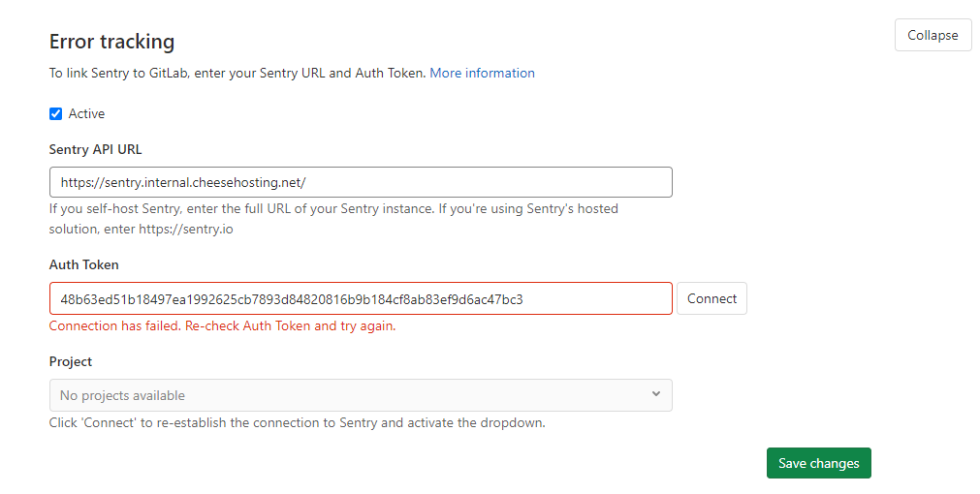This screenshot has height=494, width=980.
Task: Click the chevron arrow in Project dropdown
Action: pyautogui.click(x=656, y=394)
